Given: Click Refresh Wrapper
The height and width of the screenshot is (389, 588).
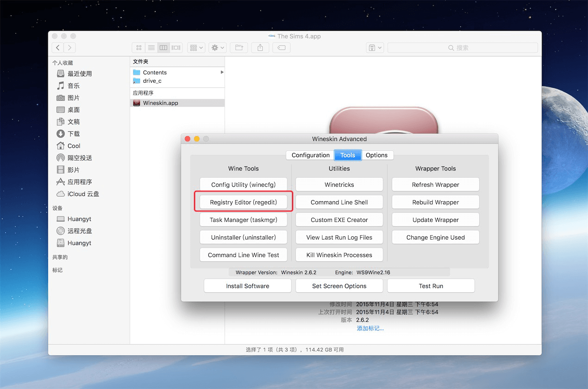Looking at the screenshot, I should point(436,185).
